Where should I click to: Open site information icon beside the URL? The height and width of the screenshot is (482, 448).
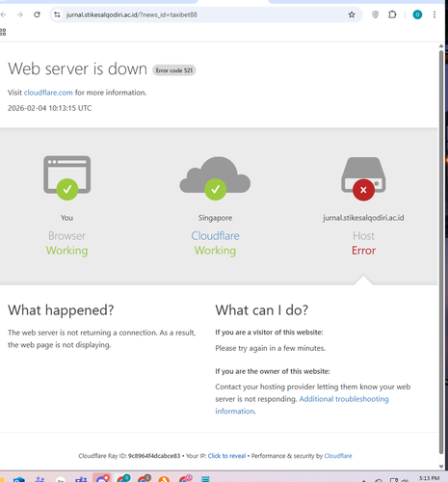[57, 14]
